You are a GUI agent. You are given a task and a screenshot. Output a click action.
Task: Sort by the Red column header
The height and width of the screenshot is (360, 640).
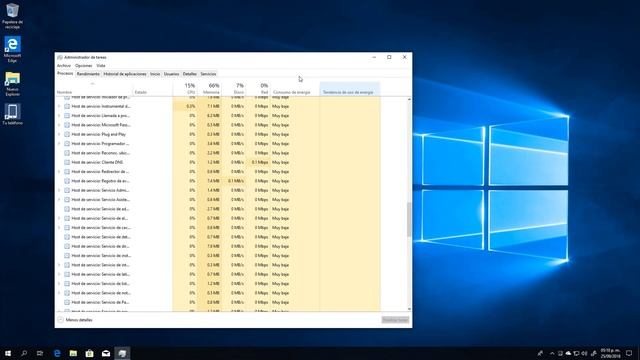[258, 89]
